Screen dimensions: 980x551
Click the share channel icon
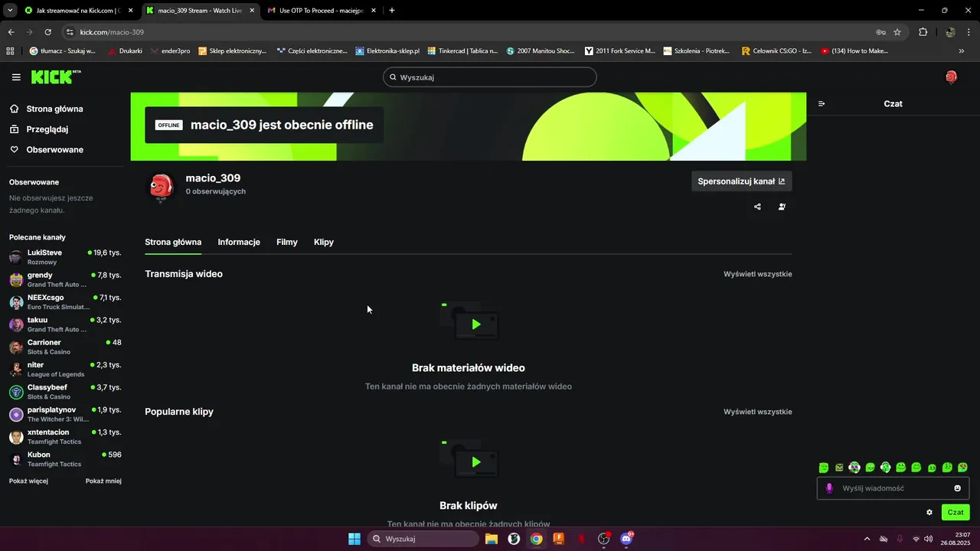click(x=757, y=207)
